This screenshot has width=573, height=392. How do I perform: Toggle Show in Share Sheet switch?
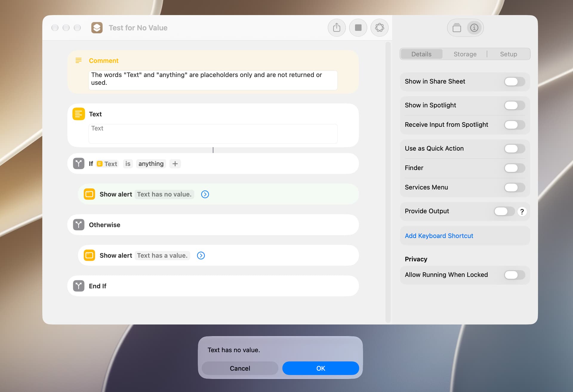click(515, 81)
